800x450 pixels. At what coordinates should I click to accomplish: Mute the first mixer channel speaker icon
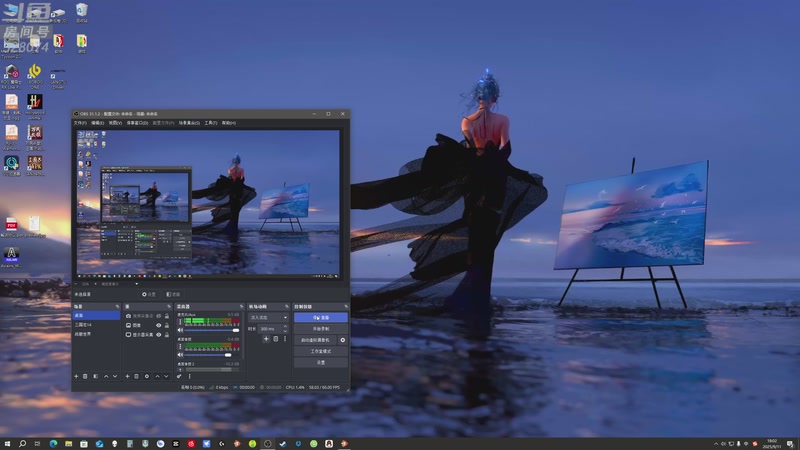point(180,330)
